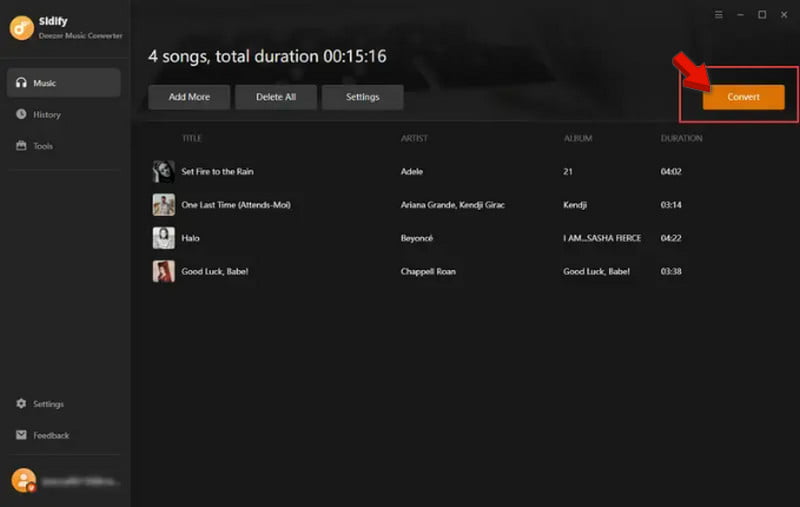Click the Set Fire to the Rain cover

pyautogui.click(x=164, y=171)
